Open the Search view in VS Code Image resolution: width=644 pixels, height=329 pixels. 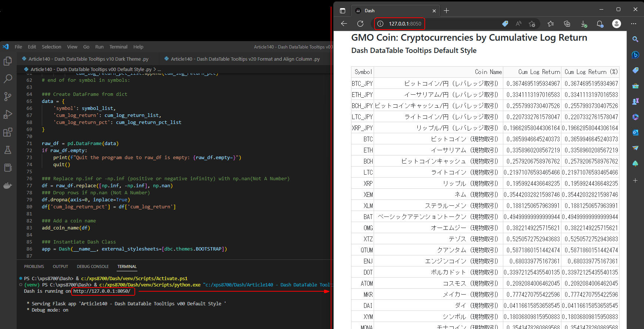[8, 78]
